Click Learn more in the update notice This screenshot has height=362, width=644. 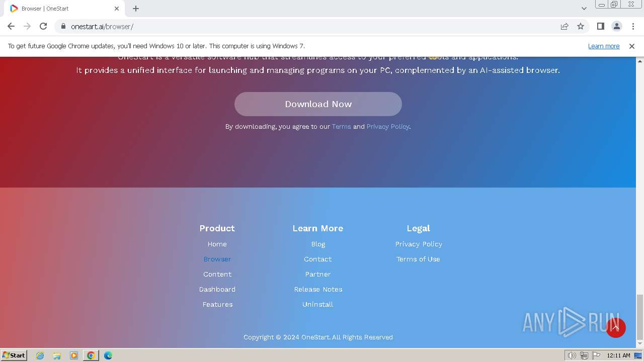pyautogui.click(x=604, y=46)
